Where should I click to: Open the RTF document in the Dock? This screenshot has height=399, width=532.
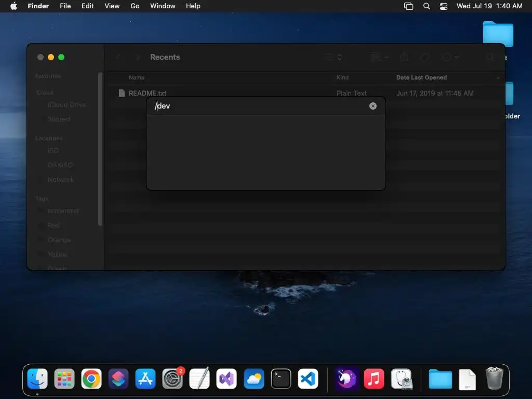467,379
